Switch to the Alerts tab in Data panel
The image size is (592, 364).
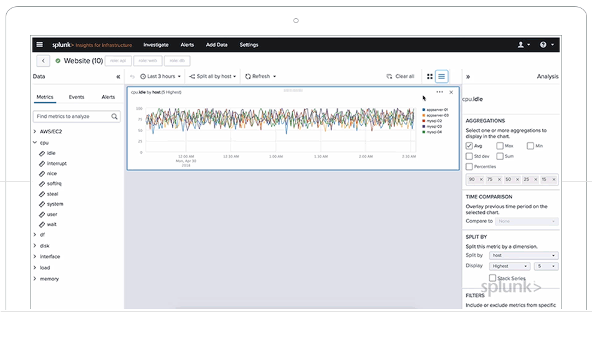click(x=108, y=97)
